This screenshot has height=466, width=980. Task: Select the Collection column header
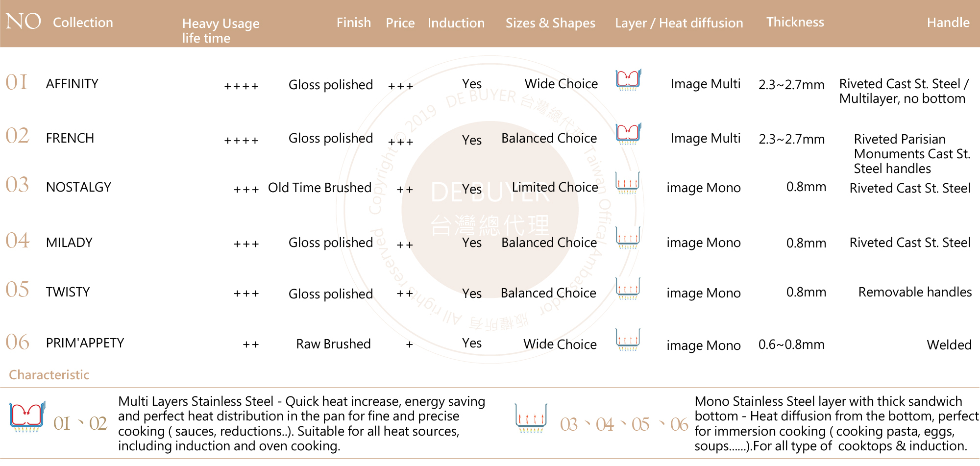tap(83, 23)
